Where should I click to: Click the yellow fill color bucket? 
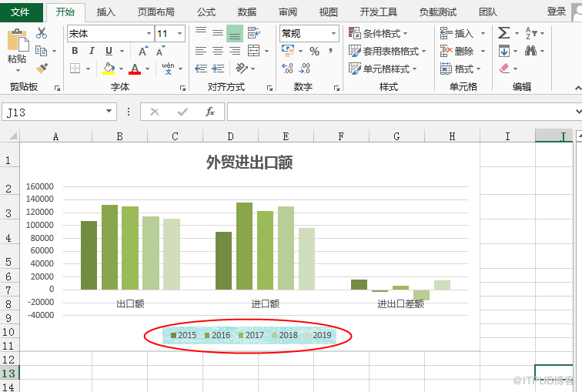point(109,69)
